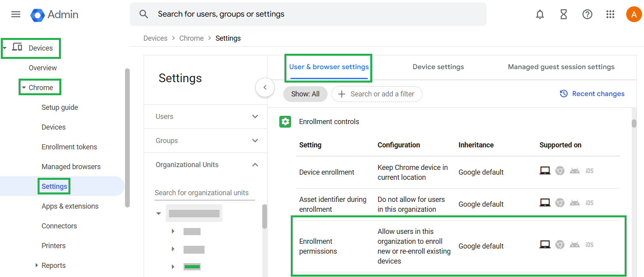Screen dimensions: 644x277
Task: Click the Chrome icon in Asset identifier row
Action: [560, 203]
